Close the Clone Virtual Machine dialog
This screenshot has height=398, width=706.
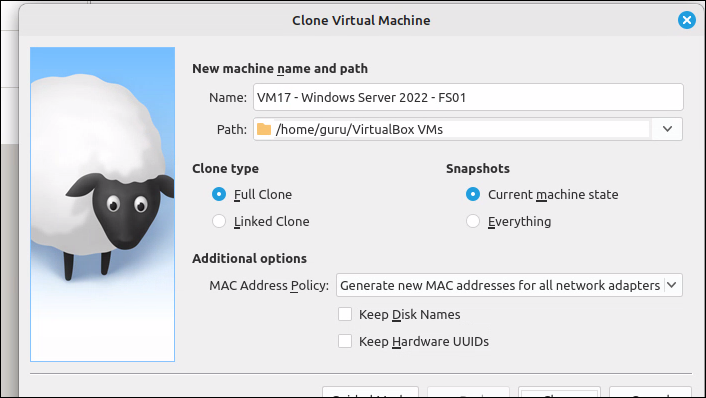pos(687,20)
